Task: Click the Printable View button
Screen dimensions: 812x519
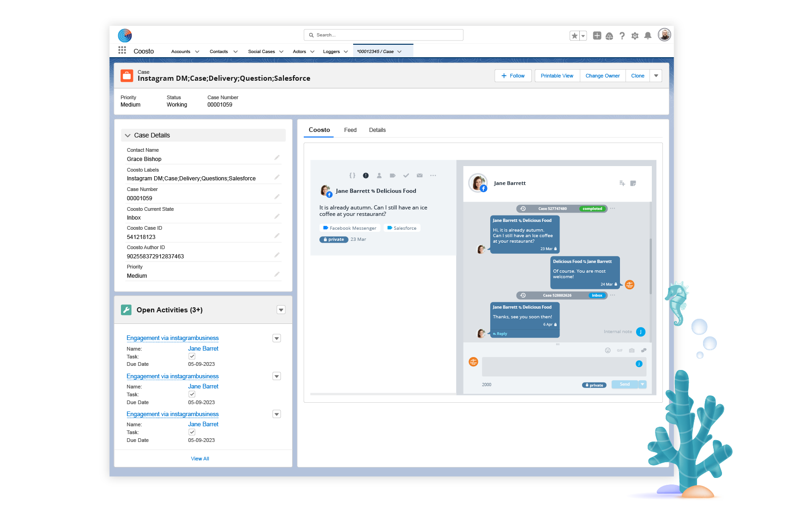Action: [x=557, y=76]
